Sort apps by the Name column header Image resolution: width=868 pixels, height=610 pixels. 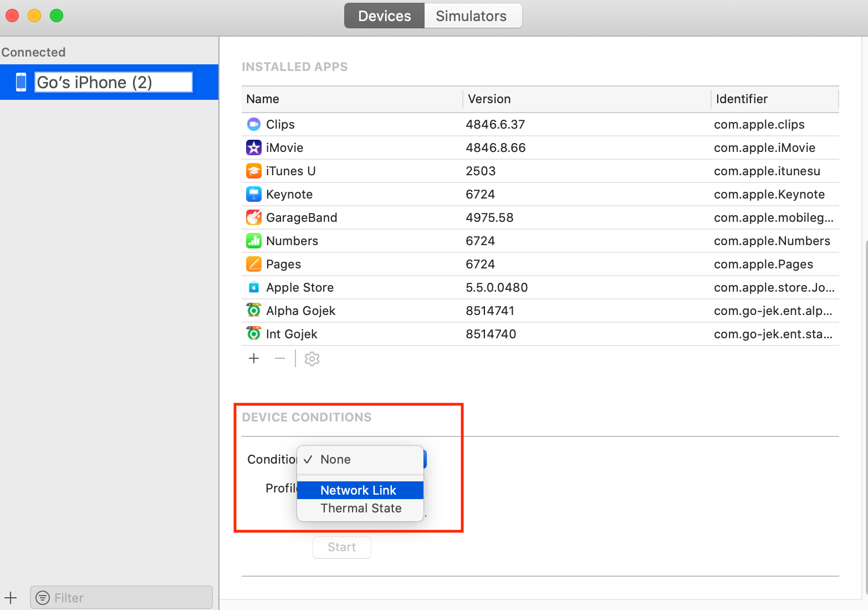tap(352, 99)
